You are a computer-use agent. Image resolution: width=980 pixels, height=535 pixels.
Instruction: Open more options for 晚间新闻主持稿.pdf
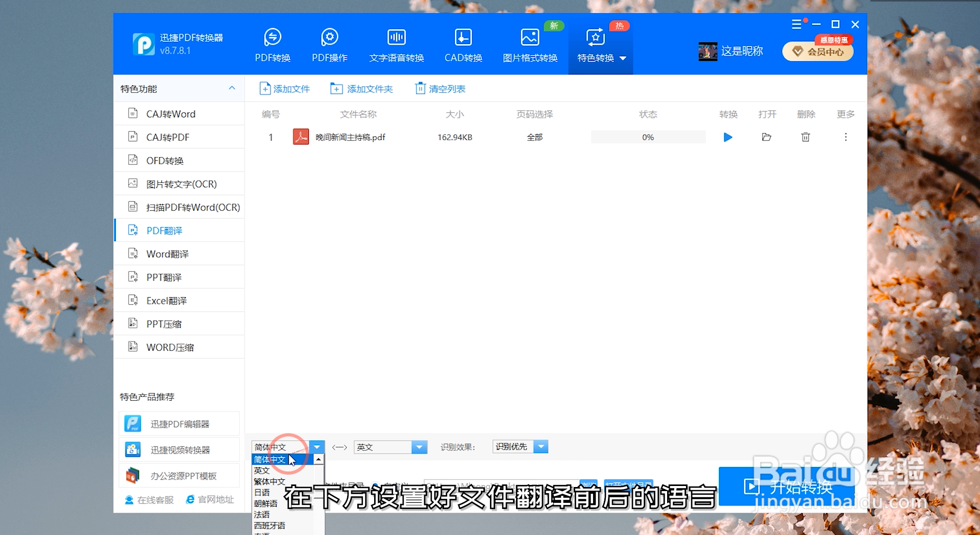click(x=846, y=137)
